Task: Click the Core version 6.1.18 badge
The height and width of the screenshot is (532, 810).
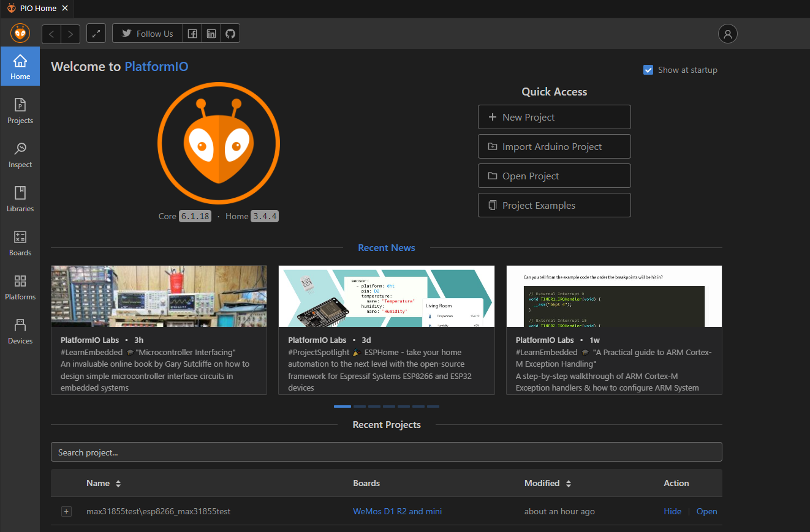Action: (195, 216)
